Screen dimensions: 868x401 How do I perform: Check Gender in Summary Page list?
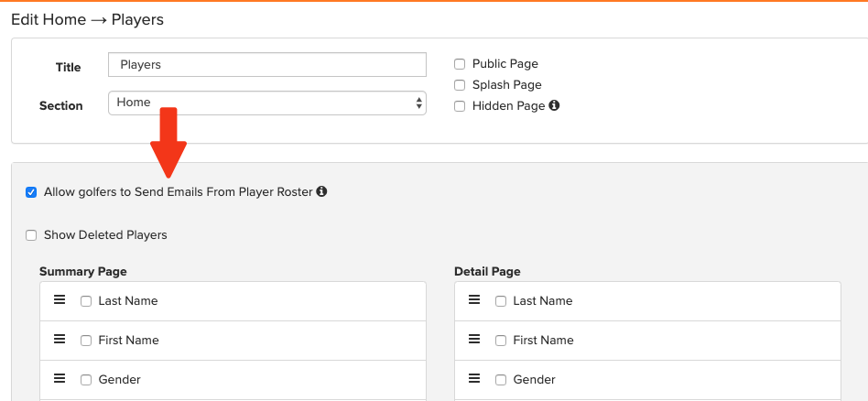tap(86, 380)
